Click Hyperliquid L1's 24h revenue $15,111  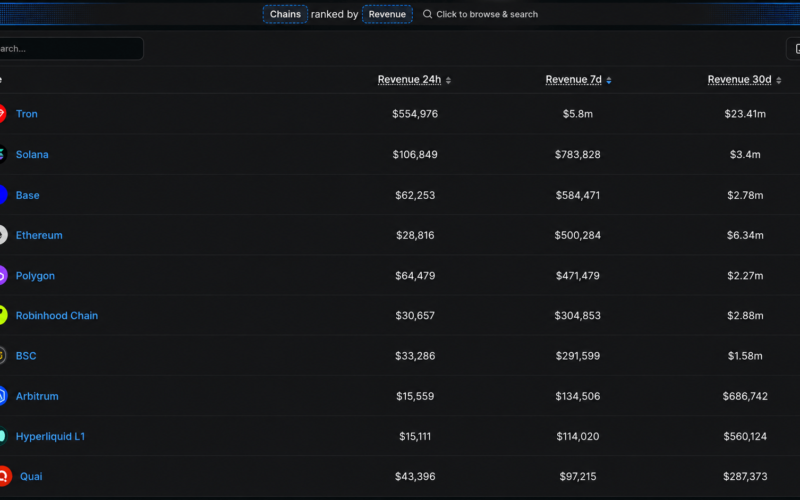415,436
